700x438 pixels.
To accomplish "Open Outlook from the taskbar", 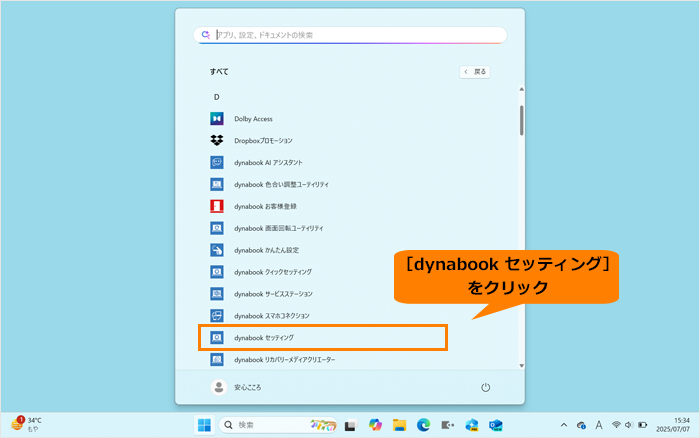I will 496,425.
